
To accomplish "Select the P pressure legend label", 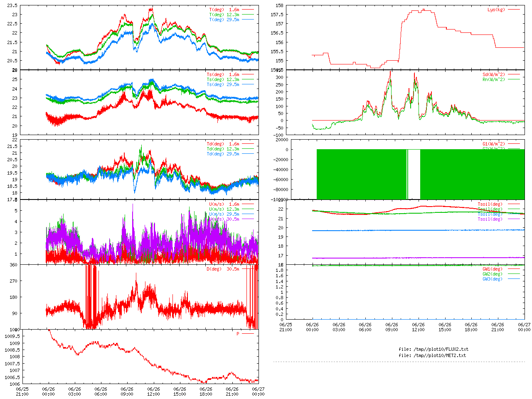I will 238,334.
